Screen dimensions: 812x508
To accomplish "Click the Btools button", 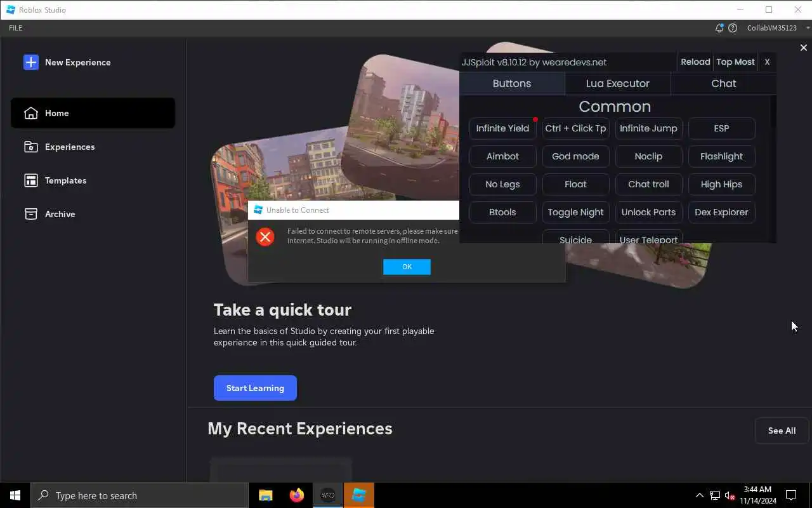I will (x=502, y=212).
